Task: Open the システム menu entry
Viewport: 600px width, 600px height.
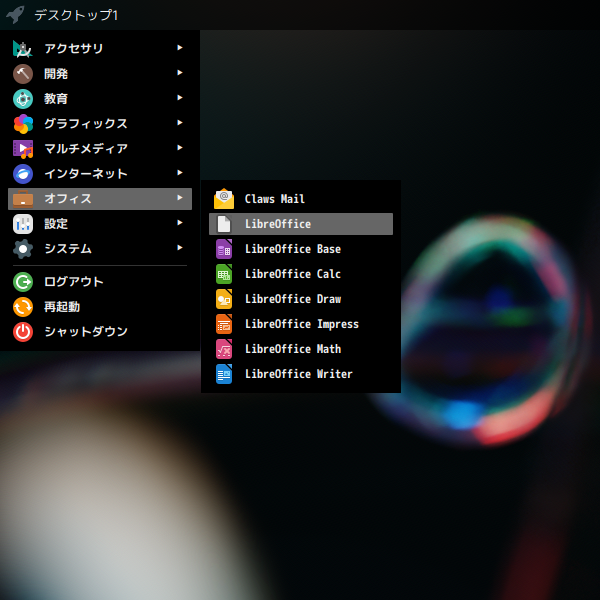Action: tap(100, 249)
